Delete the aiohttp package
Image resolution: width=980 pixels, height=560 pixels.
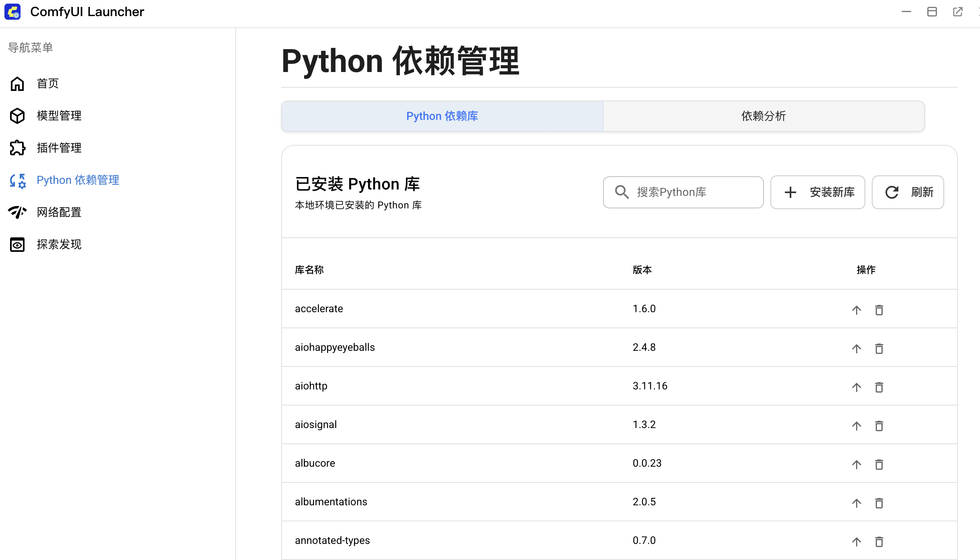point(879,387)
